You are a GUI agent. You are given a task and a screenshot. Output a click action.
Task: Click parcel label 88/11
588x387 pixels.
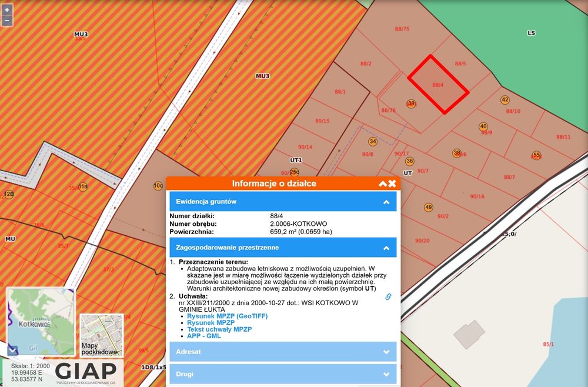point(563,137)
